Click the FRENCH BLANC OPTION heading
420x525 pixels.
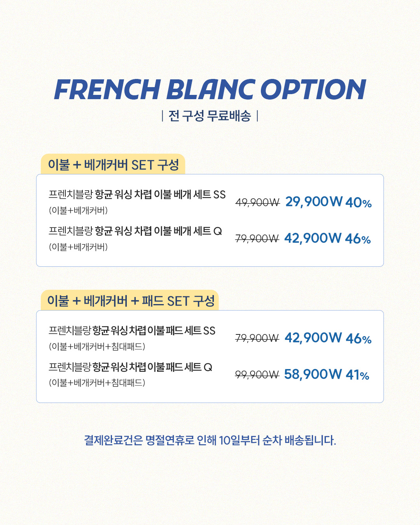coord(210,89)
